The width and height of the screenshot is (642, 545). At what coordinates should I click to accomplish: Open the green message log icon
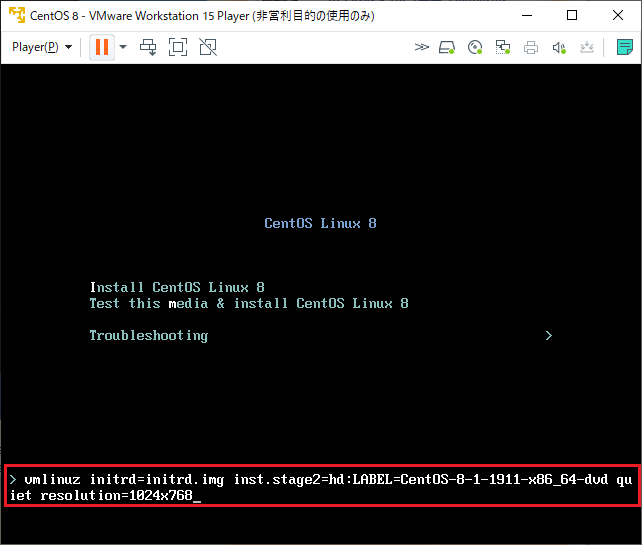(625, 47)
